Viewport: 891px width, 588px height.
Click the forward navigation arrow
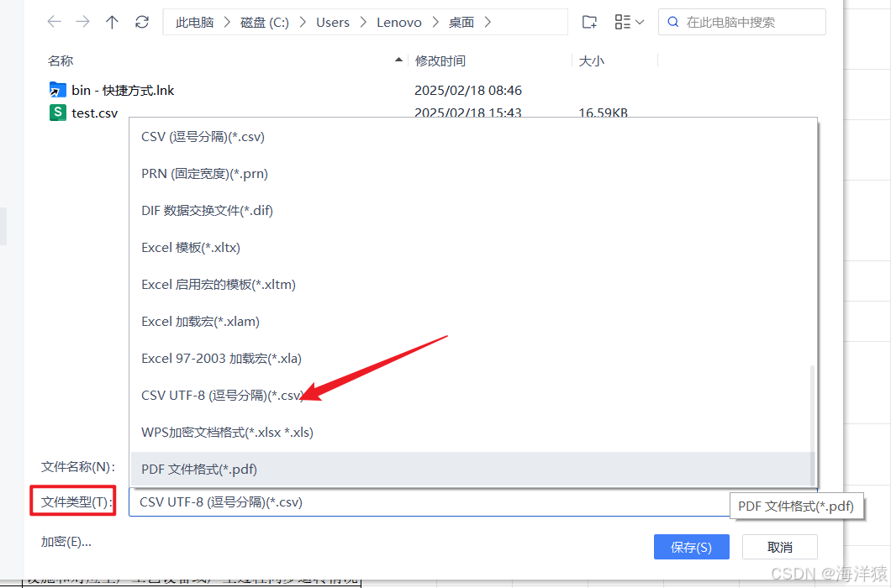point(82,21)
